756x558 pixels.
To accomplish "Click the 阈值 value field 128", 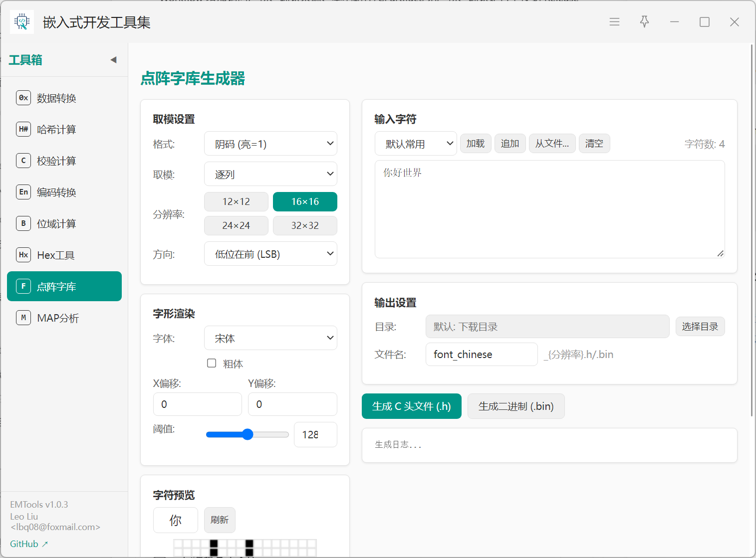I will [x=315, y=434].
